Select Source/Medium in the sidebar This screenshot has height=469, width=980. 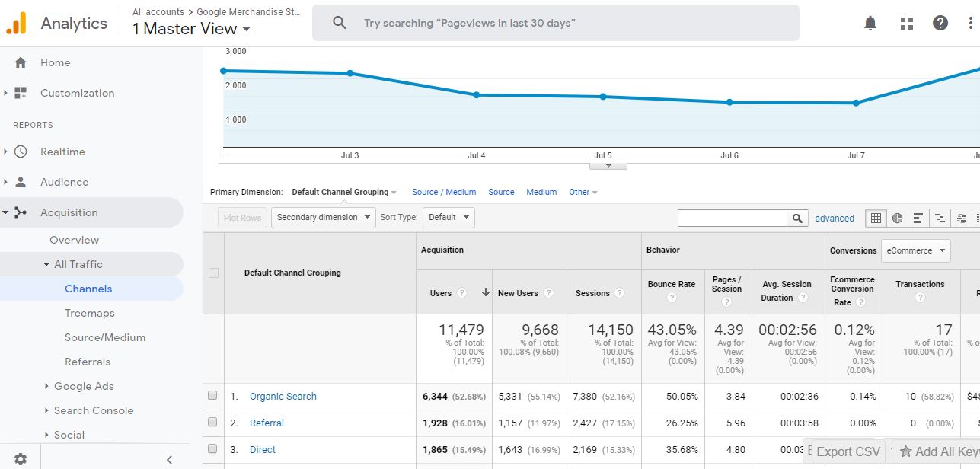pos(104,337)
